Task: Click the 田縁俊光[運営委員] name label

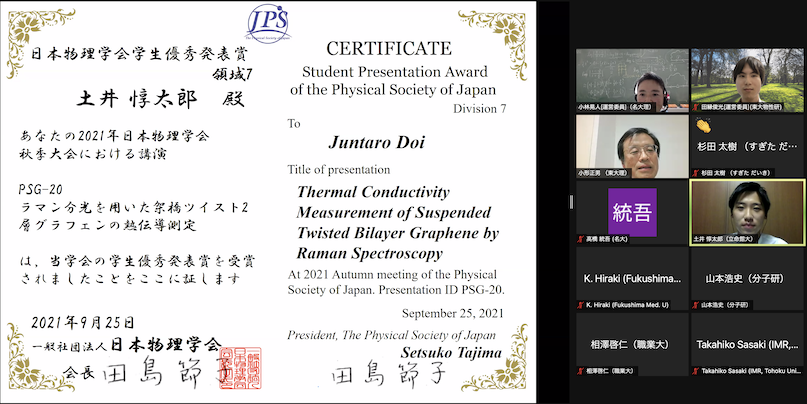Action: tap(741, 107)
